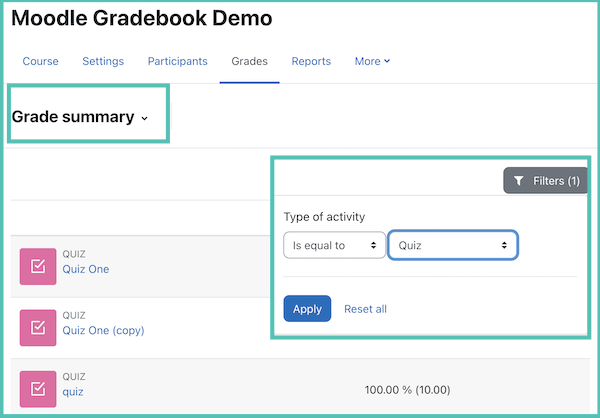Click the quiz icon beside lowercase quiz

pyautogui.click(x=38, y=389)
